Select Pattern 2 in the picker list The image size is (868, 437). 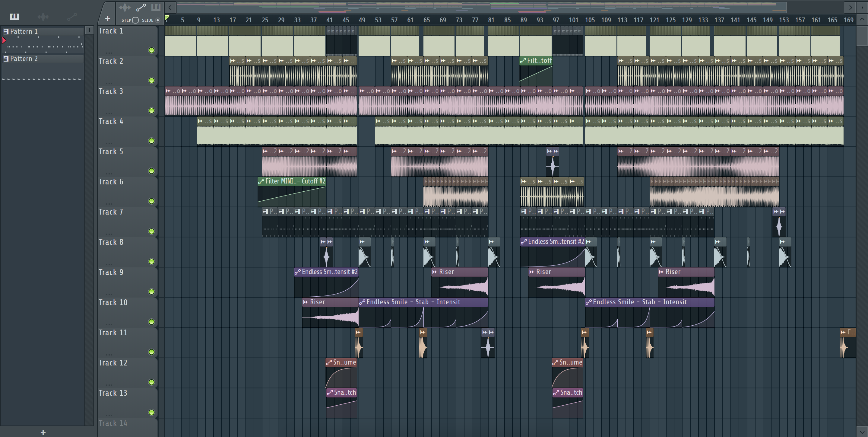[x=43, y=59]
